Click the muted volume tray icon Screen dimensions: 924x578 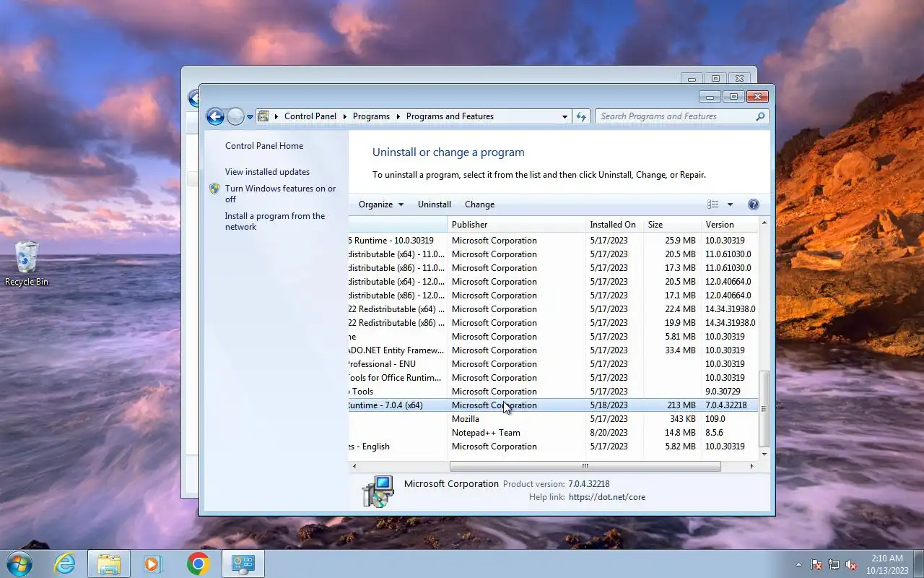[851, 564]
